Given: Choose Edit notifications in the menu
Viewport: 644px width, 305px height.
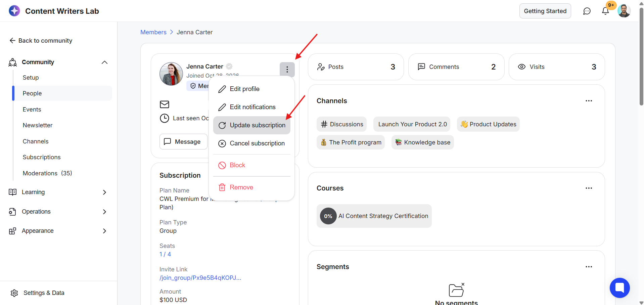Looking at the screenshot, I should click(x=252, y=107).
